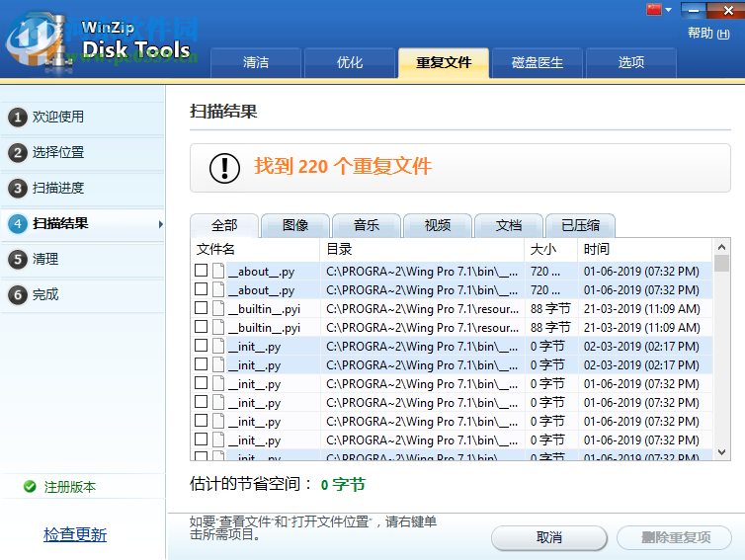Minimize the WinZip Disk Tools window
The width and height of the screenshot is (745, 560).
coord(694,11)
